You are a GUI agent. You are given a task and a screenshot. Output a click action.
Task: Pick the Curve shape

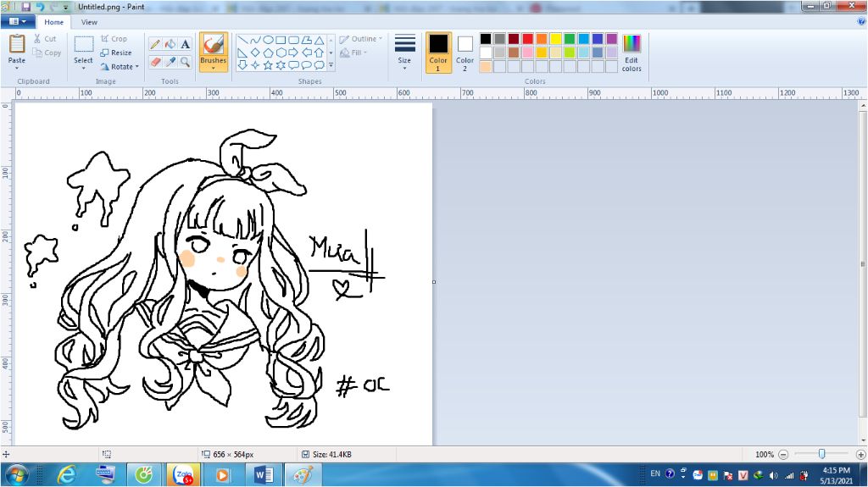255,41
